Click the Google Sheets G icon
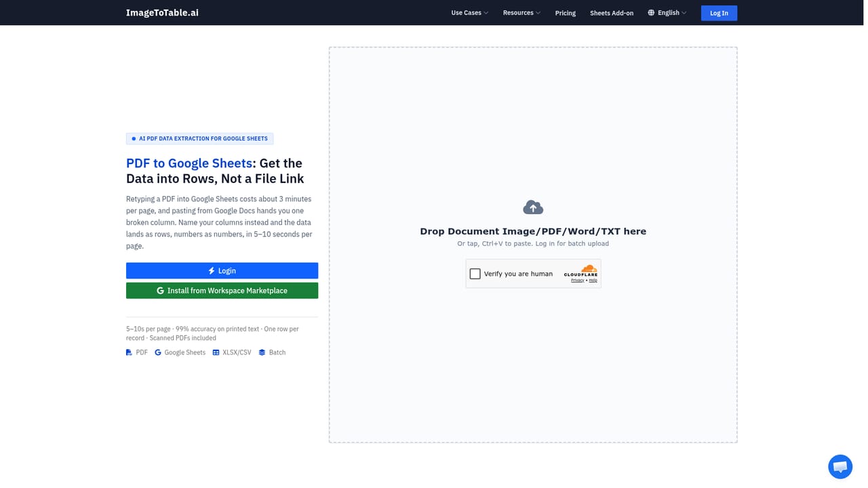This screenshot has width=868, height=488. tap(158, 352)
